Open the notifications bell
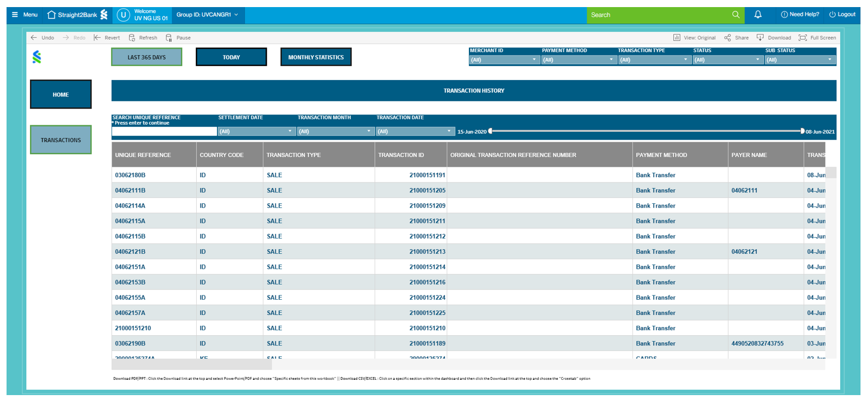The width and height of the screenshot is (868, 400). (757, 15)
